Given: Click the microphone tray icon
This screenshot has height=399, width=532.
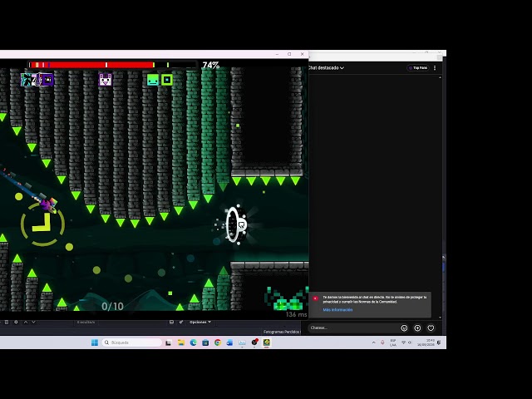Looking at the screenshot, I should click(382, 342).
